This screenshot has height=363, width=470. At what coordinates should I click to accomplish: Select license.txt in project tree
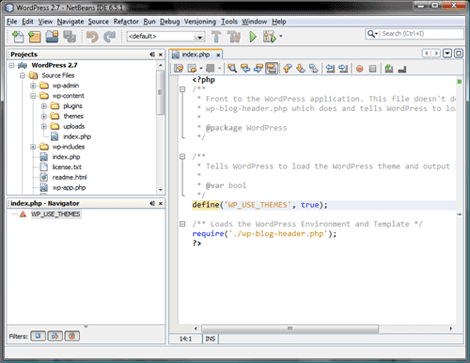point(67,167)
